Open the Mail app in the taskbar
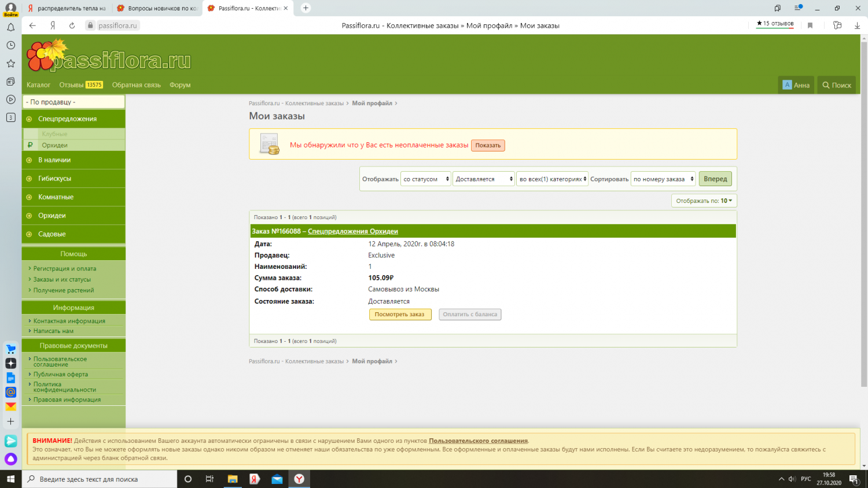This screenshot has width=868, height=488. click(x=277, y=479)
